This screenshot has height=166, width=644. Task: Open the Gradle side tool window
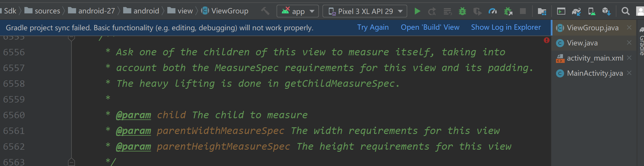pyautogui.click(x=641, y=41)
